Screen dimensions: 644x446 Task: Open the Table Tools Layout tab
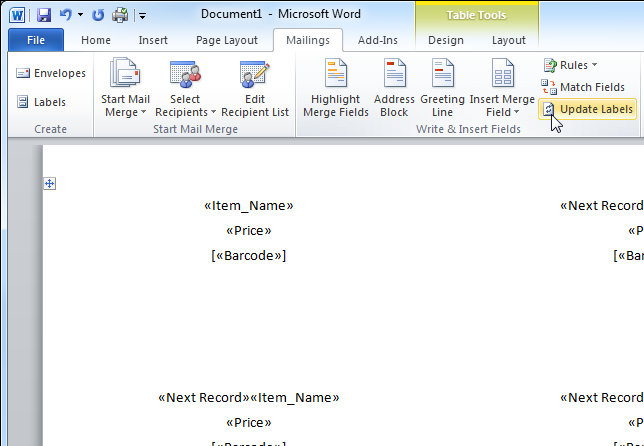tap(508, 40)
